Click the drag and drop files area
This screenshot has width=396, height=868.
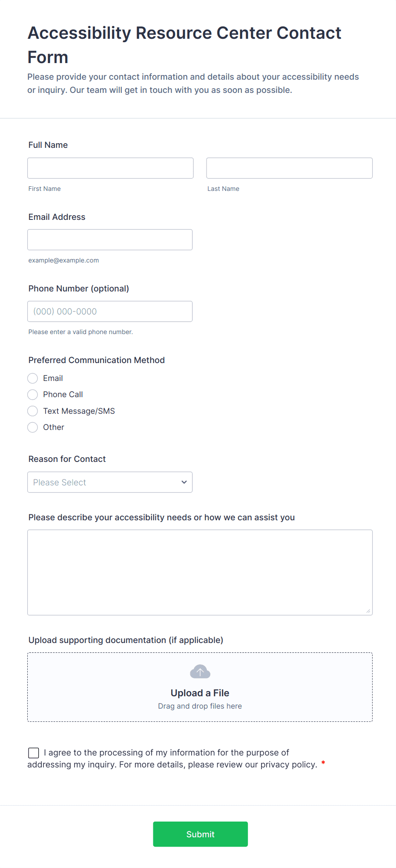[x=200, y=706]
